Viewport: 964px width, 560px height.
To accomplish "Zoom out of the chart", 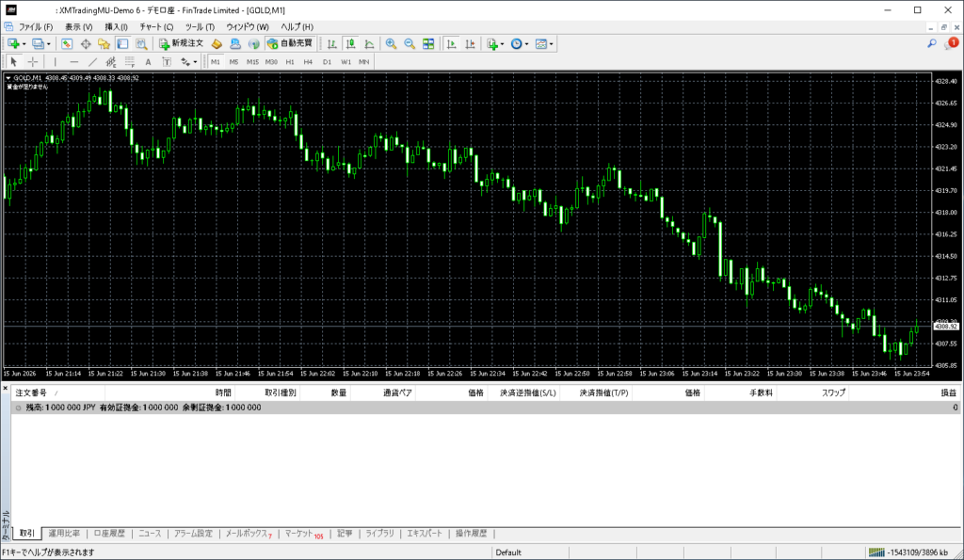I will 410,43.
